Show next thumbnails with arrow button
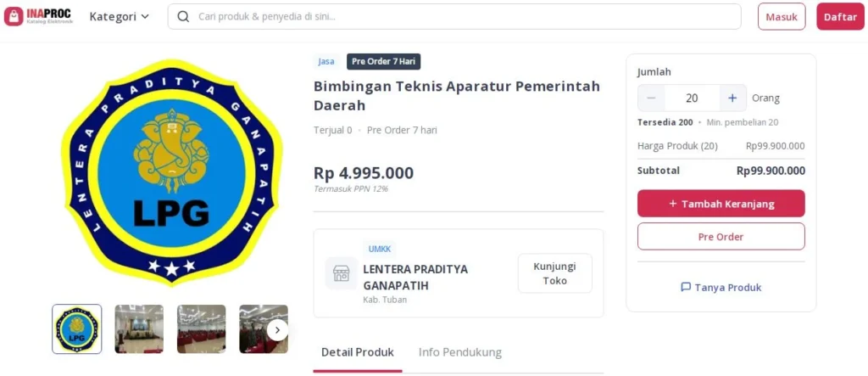This screenshot has width=868, height=376. 277,330
